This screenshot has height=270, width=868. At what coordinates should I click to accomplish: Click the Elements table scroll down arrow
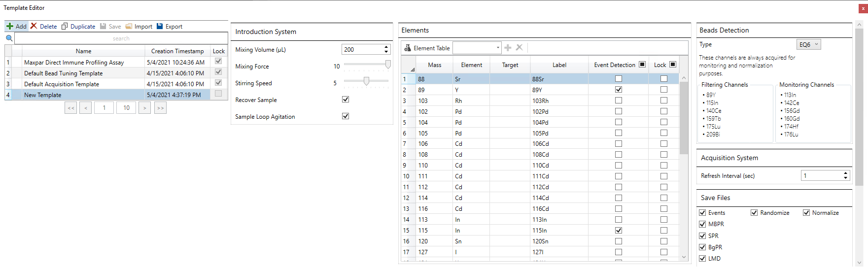tap(684, 257)
